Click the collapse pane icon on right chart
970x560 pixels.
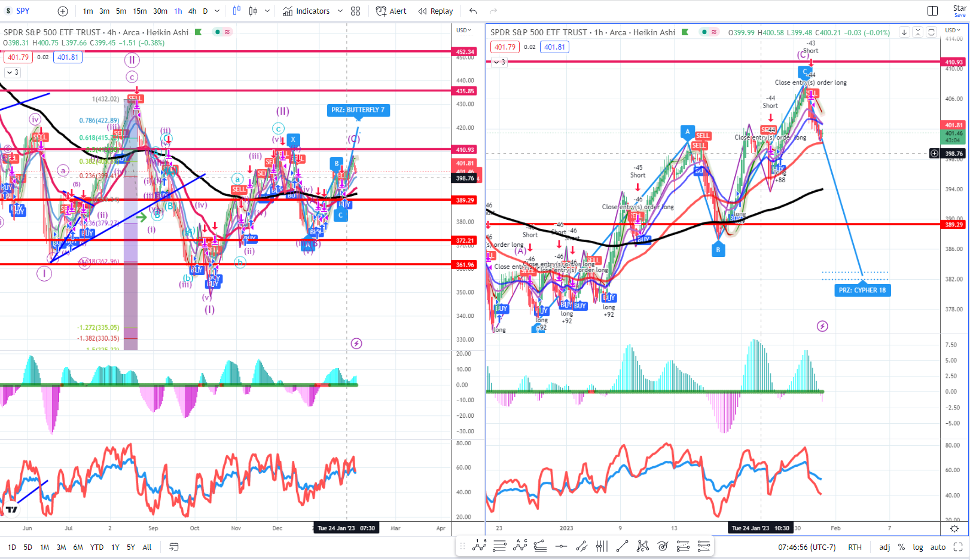pos(917,32)
